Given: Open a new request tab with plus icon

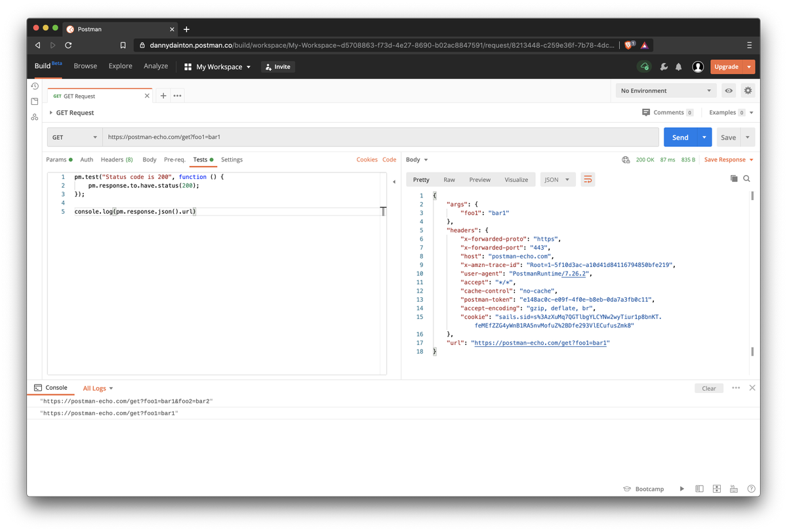Looking at the screenshot, I should [x=163, y=96].
